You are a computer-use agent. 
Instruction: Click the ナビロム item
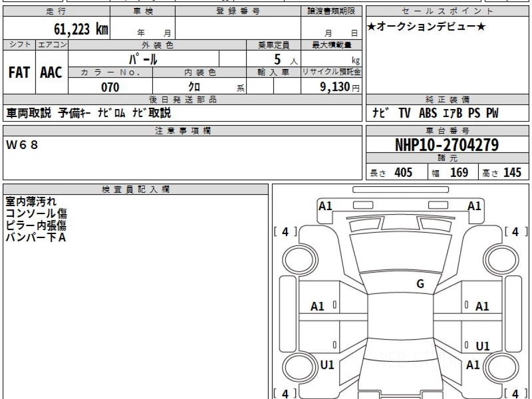tap(111, 113)
